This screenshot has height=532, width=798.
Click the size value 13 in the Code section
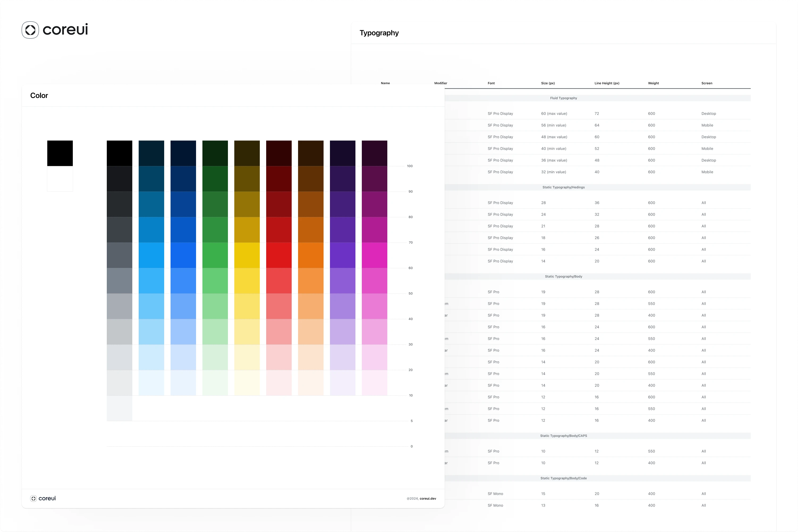pyautogui.click(x=543, y=505)
